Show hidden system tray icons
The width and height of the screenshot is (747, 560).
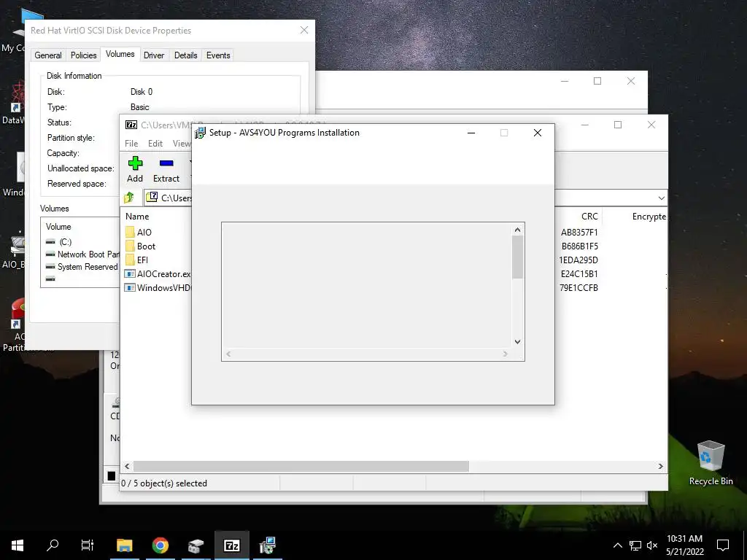pos(617,545)
